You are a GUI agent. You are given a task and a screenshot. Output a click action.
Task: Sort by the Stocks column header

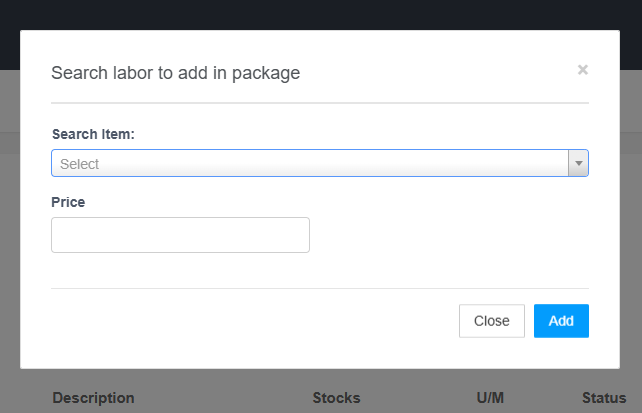tap(336, 398)
